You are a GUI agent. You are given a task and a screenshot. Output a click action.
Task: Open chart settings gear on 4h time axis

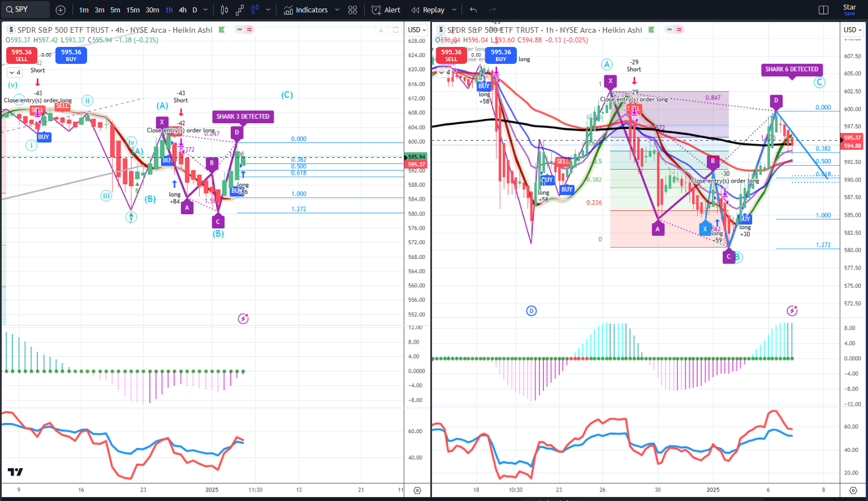(x=417, y=490)
